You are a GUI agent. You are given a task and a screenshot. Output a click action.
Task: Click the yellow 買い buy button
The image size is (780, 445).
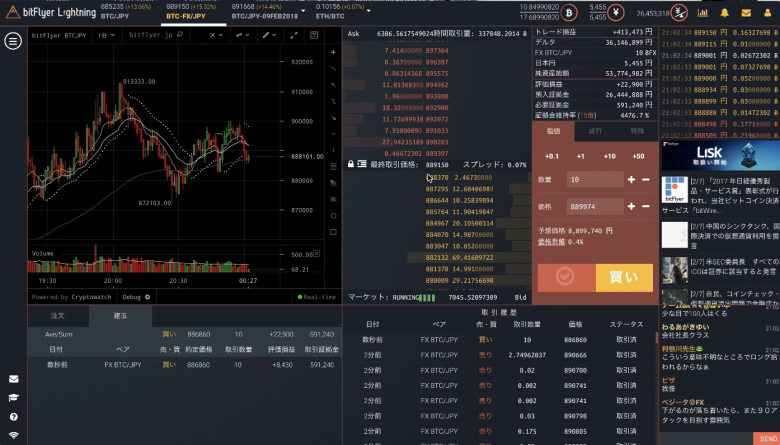point(624,277)
